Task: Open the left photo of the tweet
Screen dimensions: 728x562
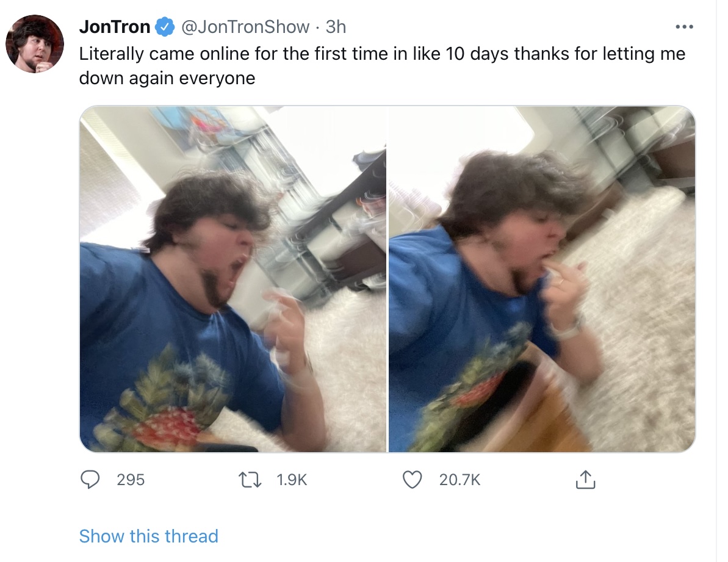Action: [x=233, y=279]
